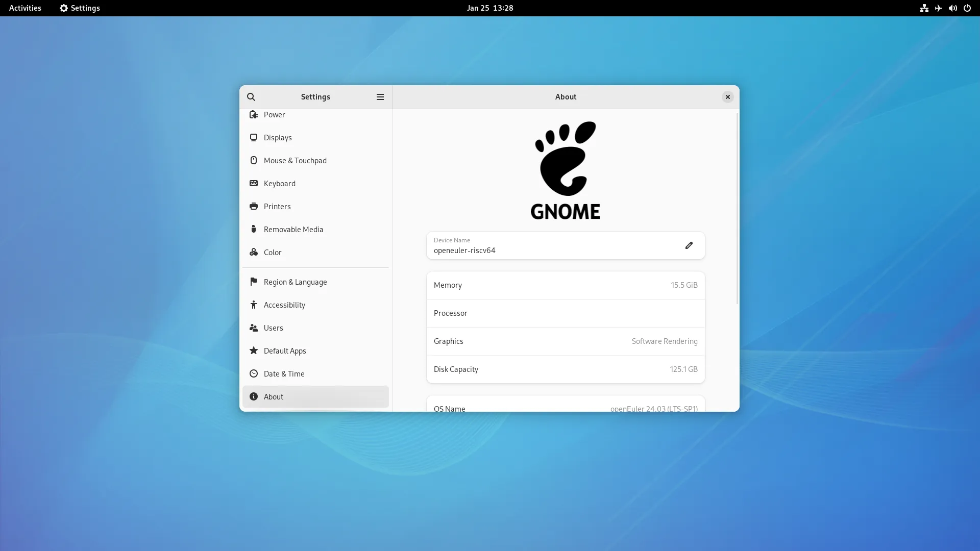Click the search icon in Settings header
The width and height of the screenshot is (980, 551).
click(251, 97)
